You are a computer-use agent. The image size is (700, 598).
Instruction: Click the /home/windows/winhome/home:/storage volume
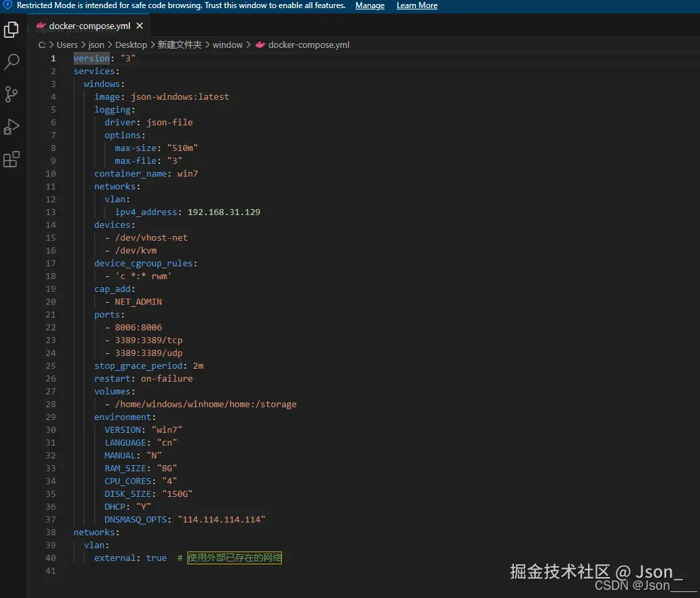pos(206,405)
